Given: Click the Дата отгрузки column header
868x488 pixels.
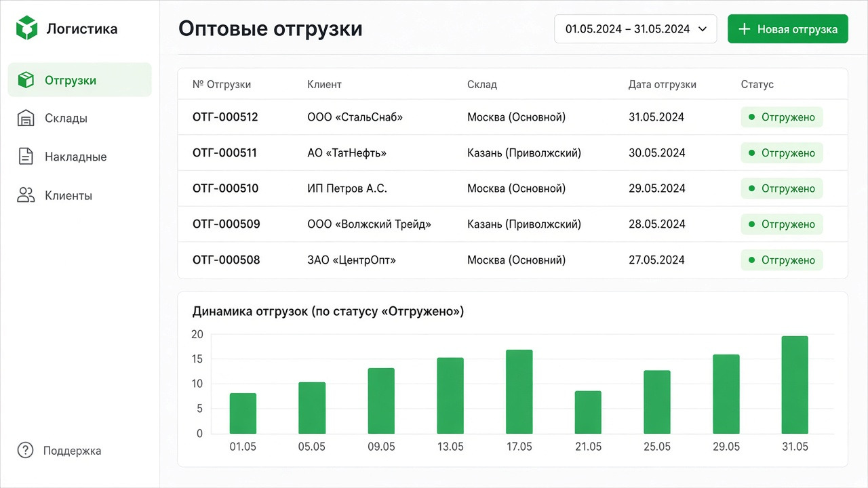Looking at the screenshot, I should (x=663, y=85).
